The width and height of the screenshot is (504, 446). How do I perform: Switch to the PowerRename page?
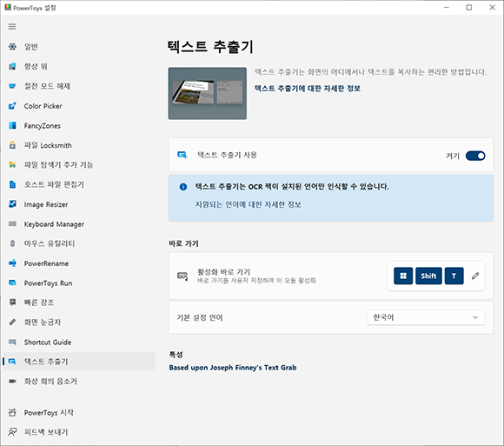(79, 263)
